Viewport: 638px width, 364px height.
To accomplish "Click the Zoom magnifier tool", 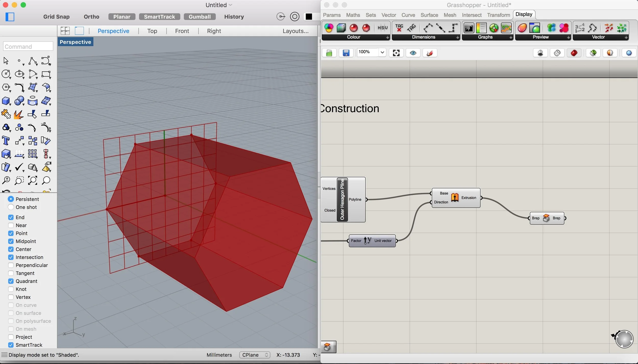I will [46, 180].
